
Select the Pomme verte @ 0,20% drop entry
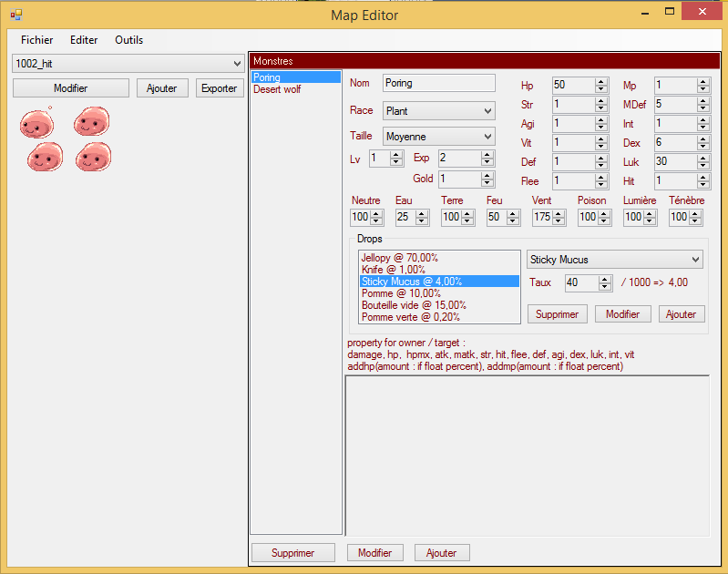(x=439, y=317)
